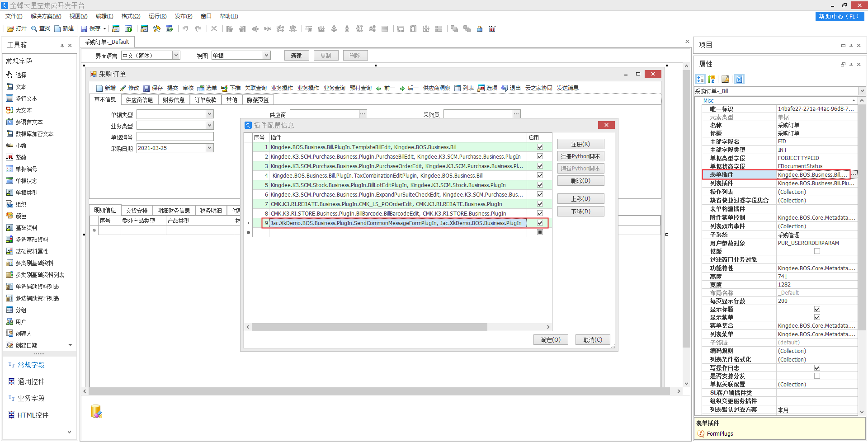Click the database icon below the designer

(x=96, y=411)
